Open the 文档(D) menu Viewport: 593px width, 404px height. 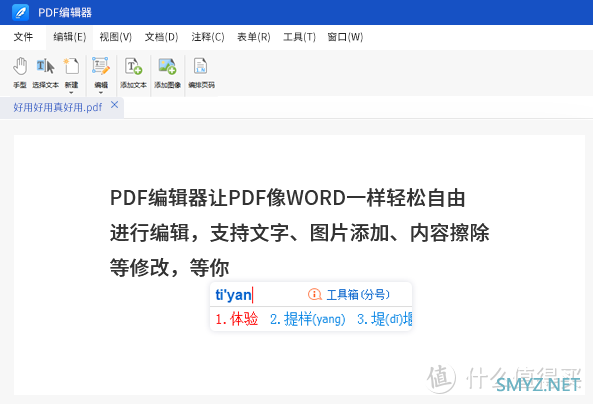pyautogui.click(x=161, y=37)
